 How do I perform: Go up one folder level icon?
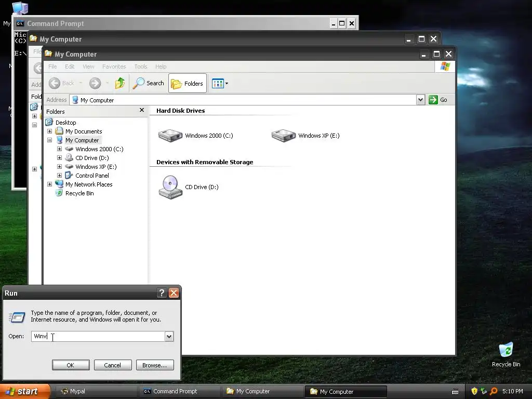[120, 83]
